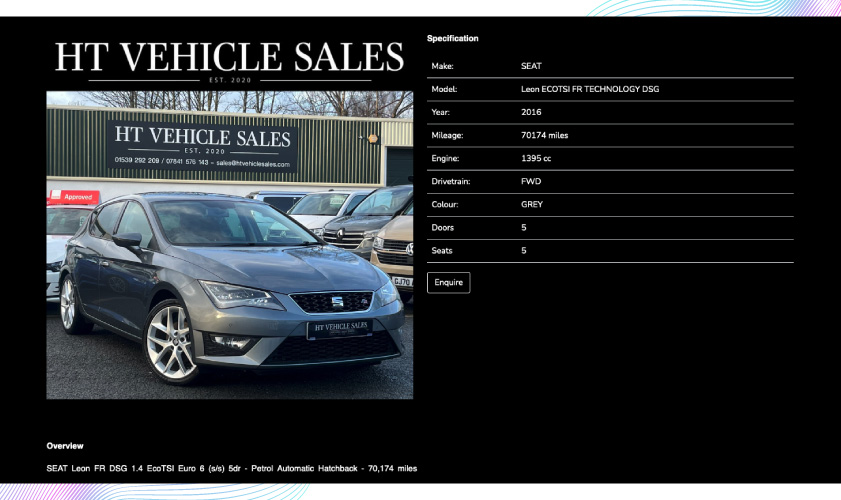This screenshot has height=500, width=841.
Task: Click the 'Overview' heading
Action: pyautogui.click(x=65, y=446)
